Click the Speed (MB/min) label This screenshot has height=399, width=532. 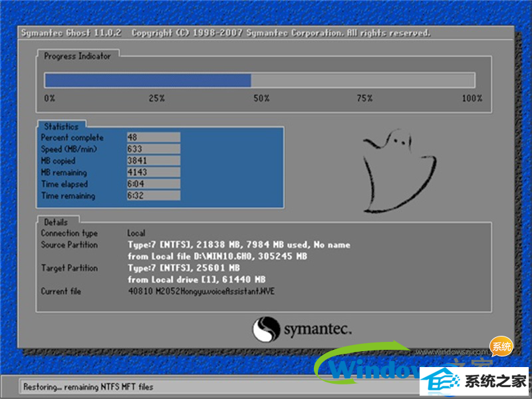point(69,149)
